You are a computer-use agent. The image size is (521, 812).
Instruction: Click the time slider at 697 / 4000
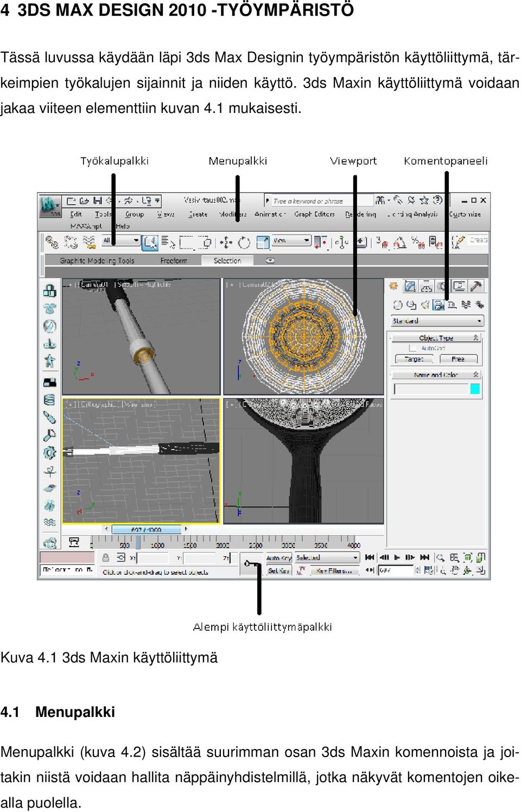146,529
